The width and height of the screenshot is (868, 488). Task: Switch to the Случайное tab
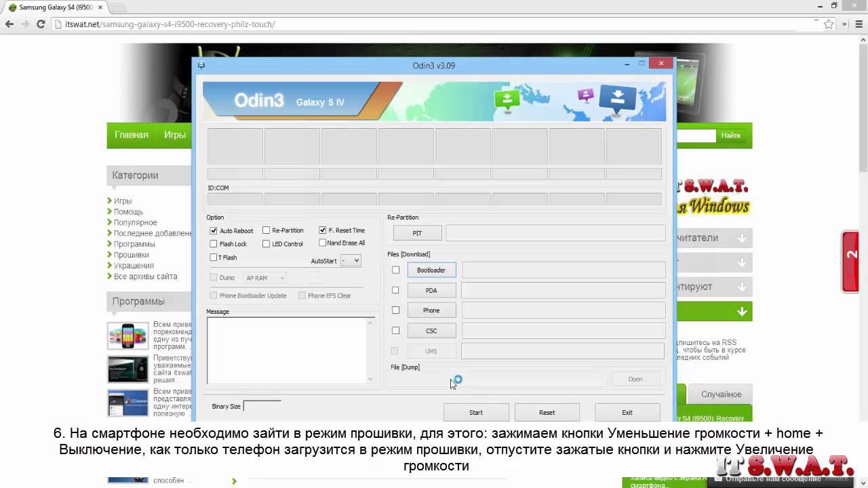tap(721, 394)
